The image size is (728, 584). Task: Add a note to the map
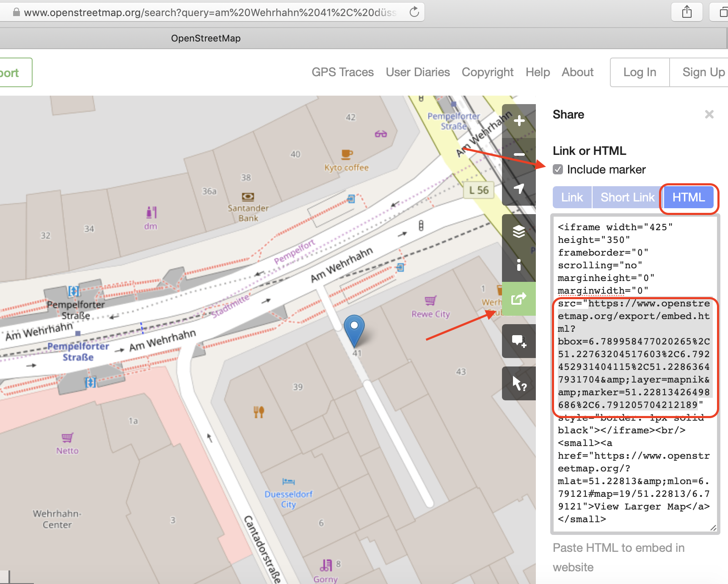(x=519, y=341)
